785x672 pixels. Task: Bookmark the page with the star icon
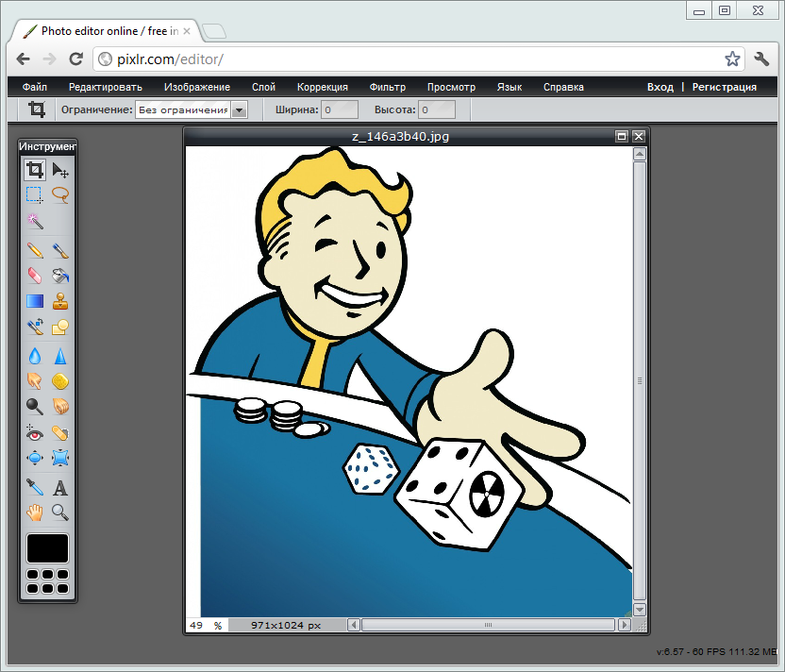click(x=732, y=59)
